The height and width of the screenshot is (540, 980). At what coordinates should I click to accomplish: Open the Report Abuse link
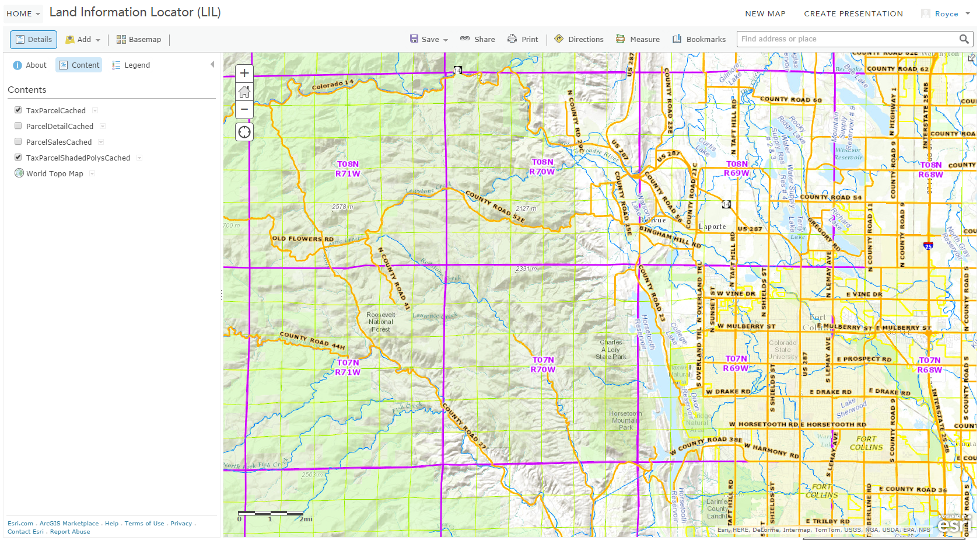pos(70,532)
